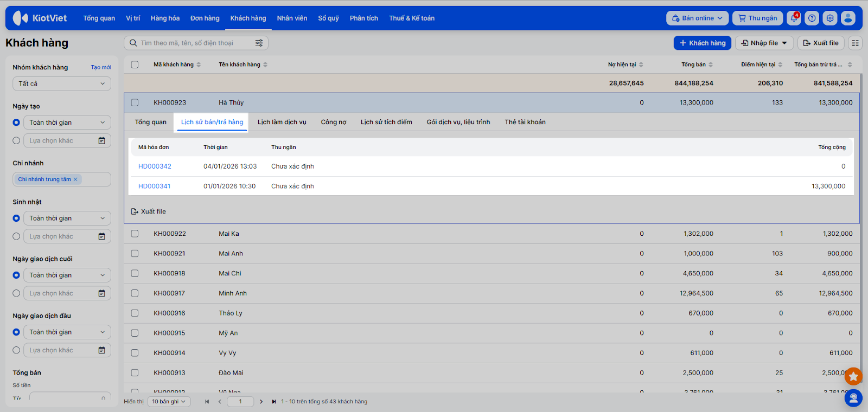Open Ngày giao dịch đầu time dropdown
Viewport: 868px width, 412px height.
pos(67,332)
